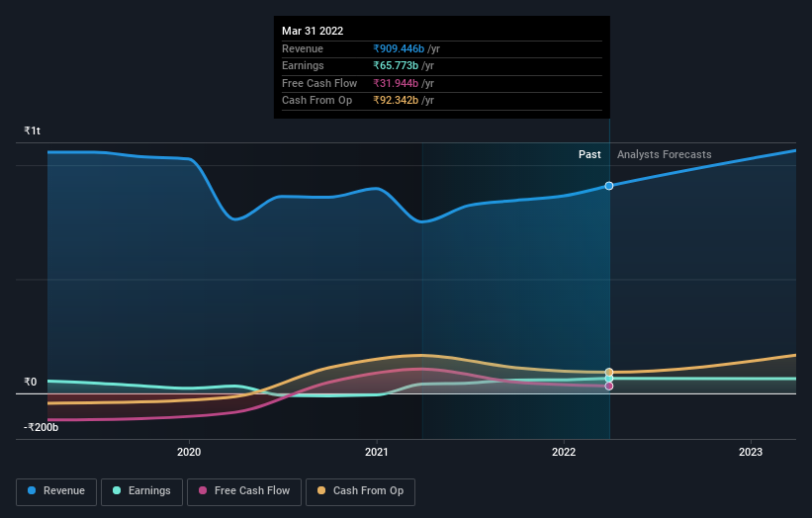The width and height of the screenshot is (812, 518).
Task: Click the pink Free Cash Flow data point
Action: [x=609, y=387]
